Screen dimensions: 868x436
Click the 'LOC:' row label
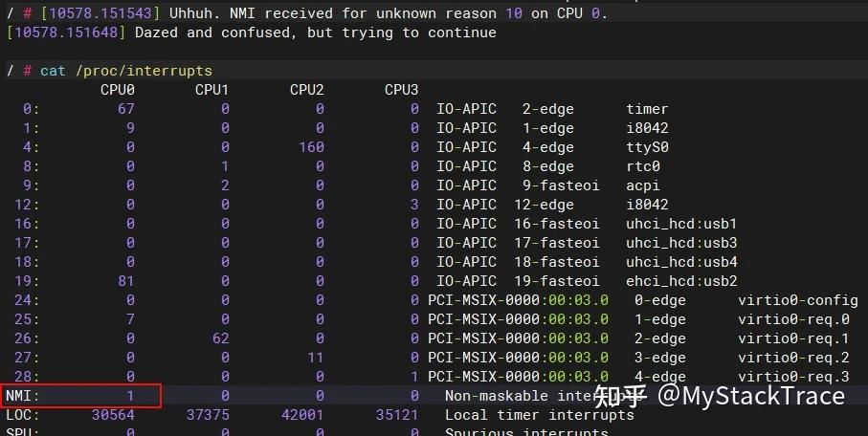click(x=23, y=415)
